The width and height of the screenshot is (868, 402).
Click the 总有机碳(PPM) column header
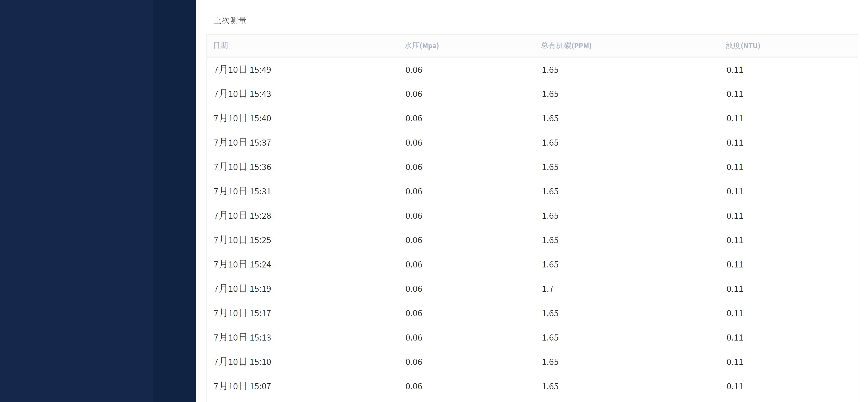pyautogui.click(x=566, y=45)
